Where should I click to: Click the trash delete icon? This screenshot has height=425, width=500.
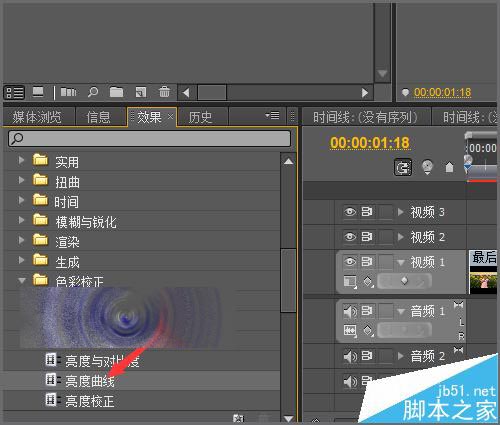164,92
